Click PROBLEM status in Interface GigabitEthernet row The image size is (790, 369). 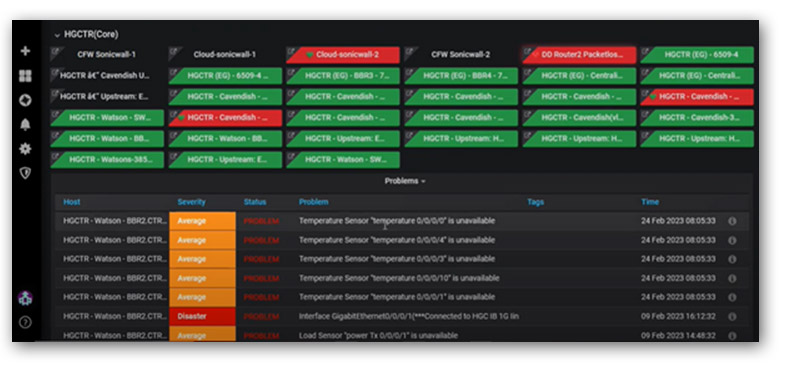tap(261, 317)
